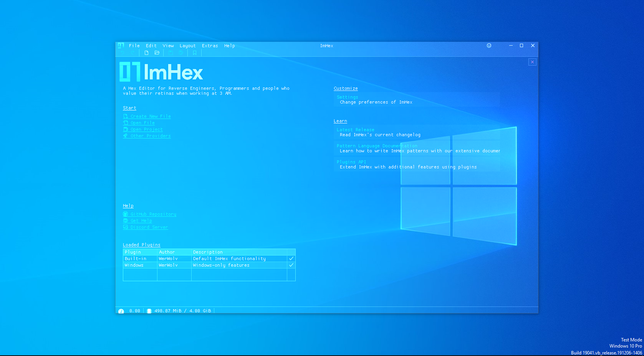The width and height of the screenshot is (644, 356).
Task: Click the smiley feedback icon in title bar
Action: [489, 45]
